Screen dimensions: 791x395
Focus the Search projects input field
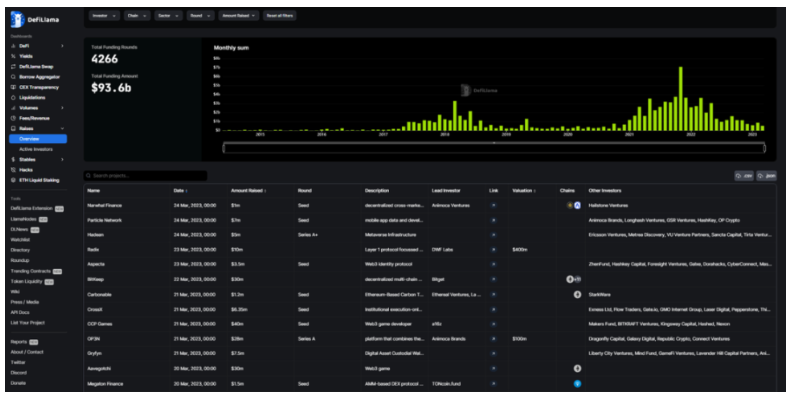click(145, 176)
